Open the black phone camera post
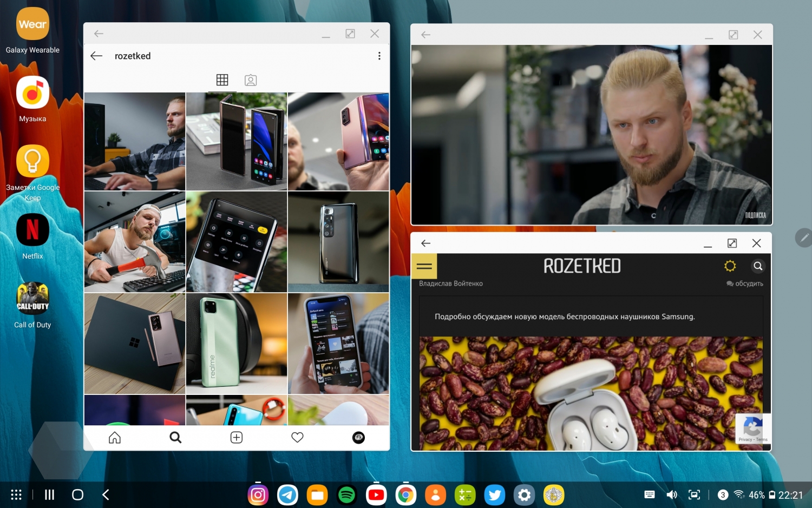Screen dimensions: 812x508 click(x=338, y=242)
